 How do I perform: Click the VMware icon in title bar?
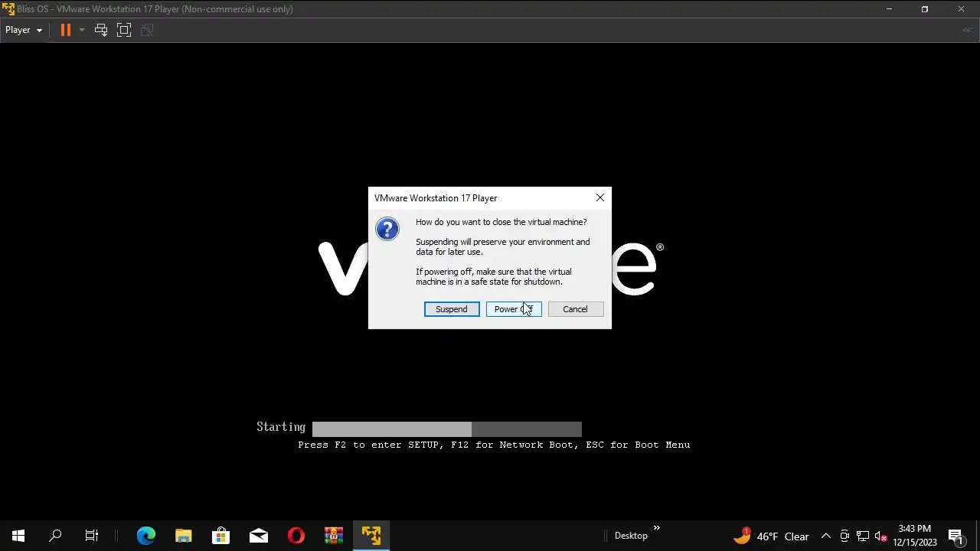pyautogui.click(x=8, y=9)
